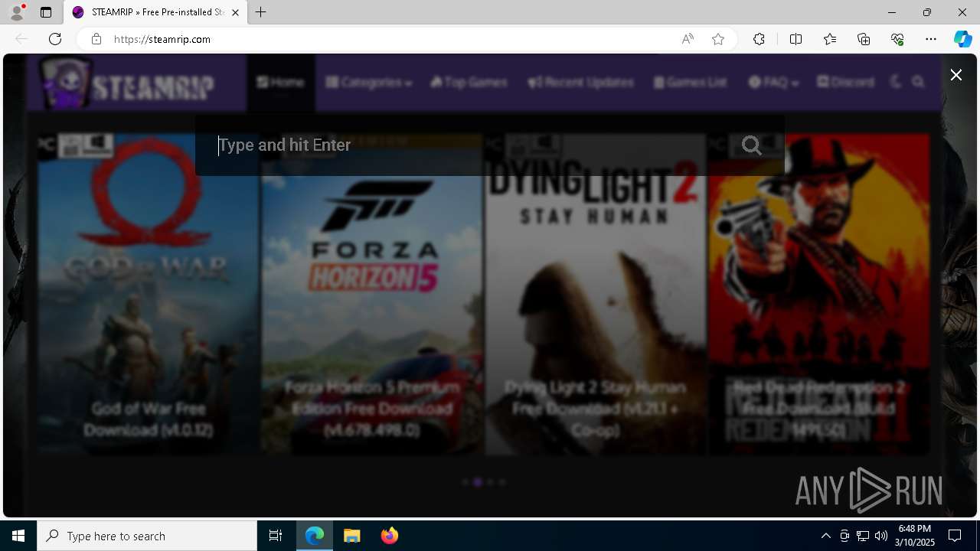Viewport: 980px width, 551px height.
Task: Select the second carousel dot
Action: click(x=478, y=482)
